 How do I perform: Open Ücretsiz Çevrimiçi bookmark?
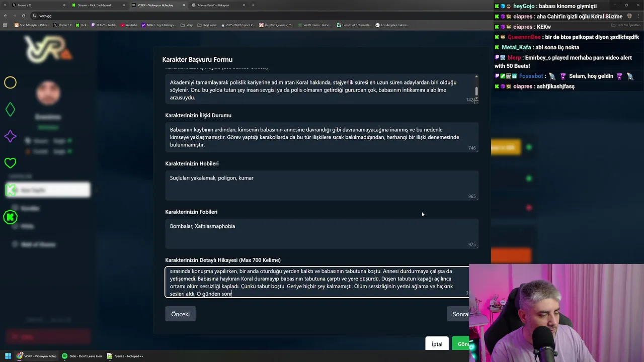coord(276,25)
